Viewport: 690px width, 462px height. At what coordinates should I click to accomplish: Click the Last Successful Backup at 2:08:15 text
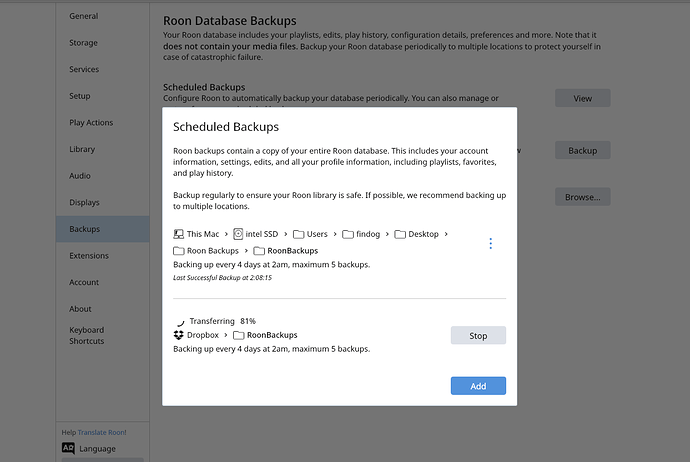(x=222, y=278)
